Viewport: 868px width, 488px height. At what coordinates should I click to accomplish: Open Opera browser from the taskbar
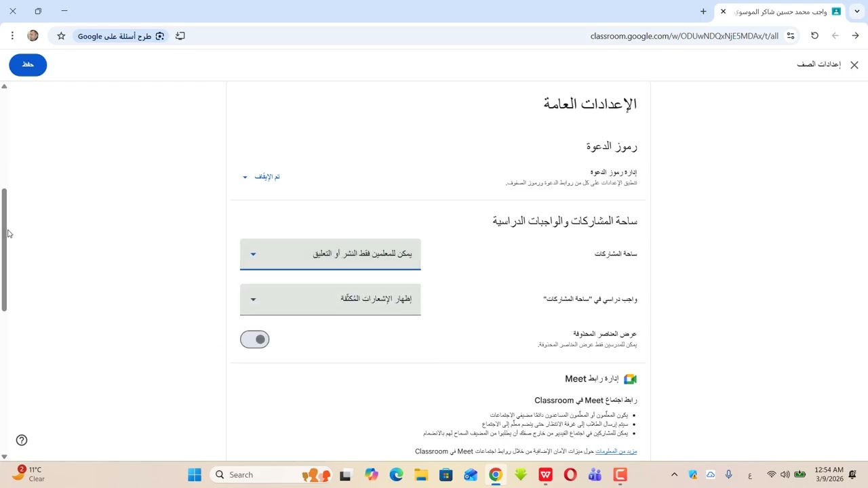tap(570, 475)
